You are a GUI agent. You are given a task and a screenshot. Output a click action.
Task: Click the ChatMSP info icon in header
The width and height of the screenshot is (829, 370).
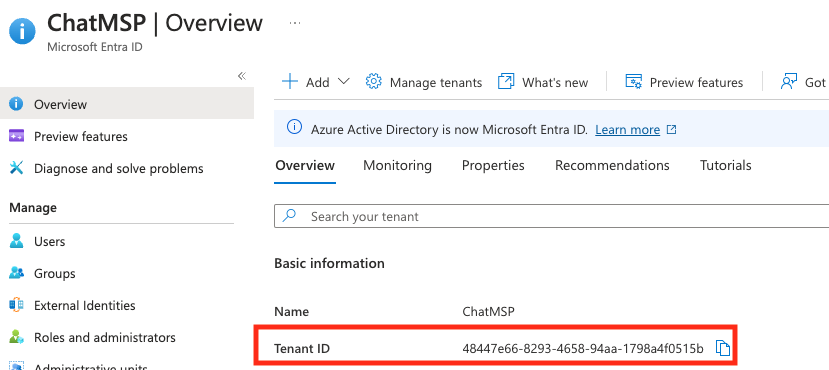point(22,31)
